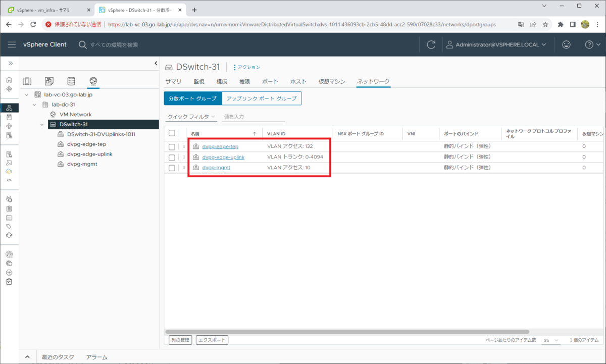Show 分散ポート グループ list
Image resolution: width=606 pixels, height=364 pixels.
click(x=192, y=98)
